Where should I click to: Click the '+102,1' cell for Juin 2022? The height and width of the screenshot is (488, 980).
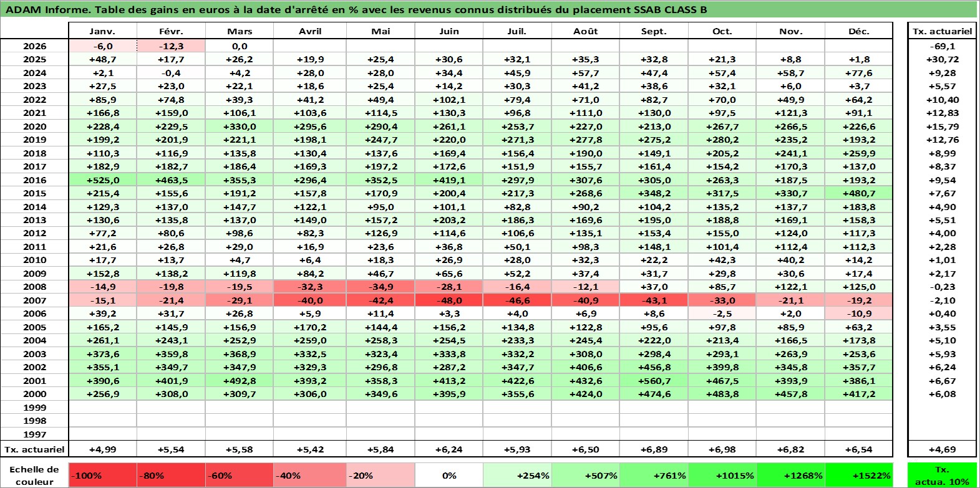[x=449, y=100]
